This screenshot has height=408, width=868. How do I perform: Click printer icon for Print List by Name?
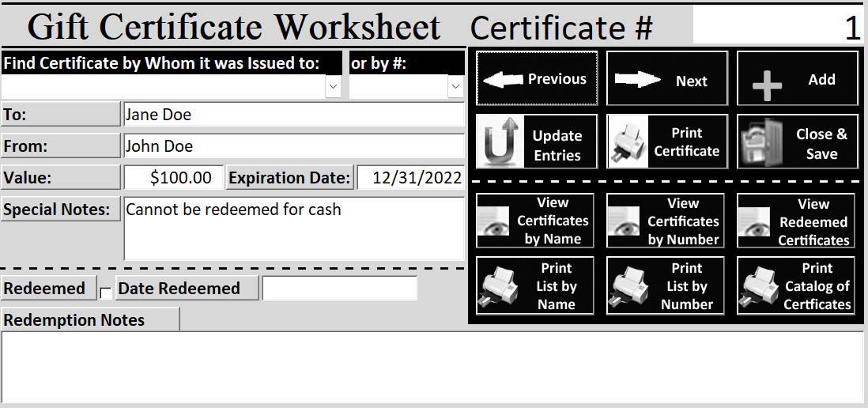click(496, 288)
